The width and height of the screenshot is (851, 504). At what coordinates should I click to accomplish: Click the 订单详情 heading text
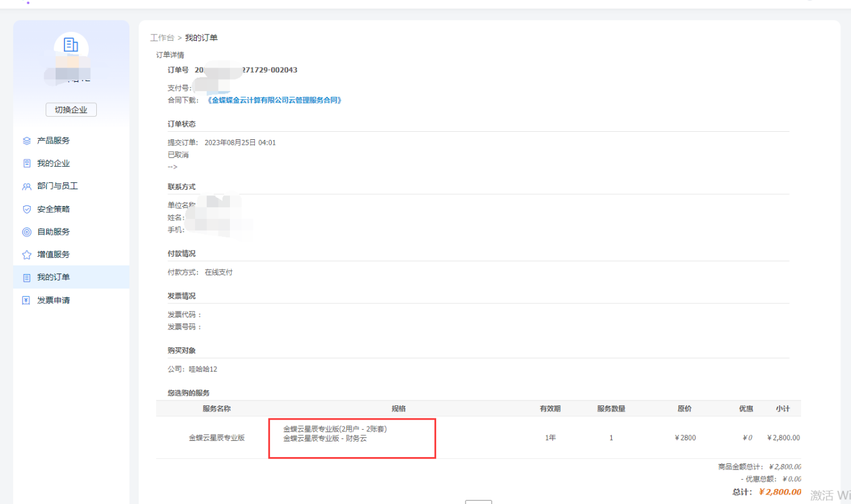tap(170, 56)
